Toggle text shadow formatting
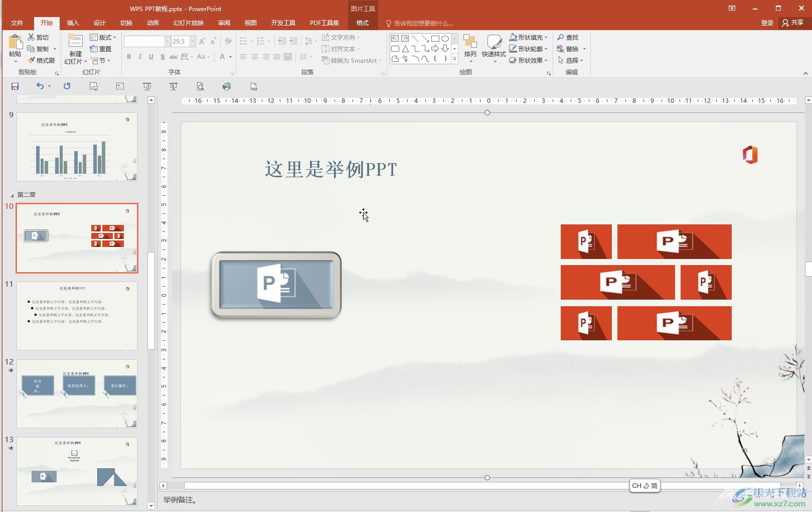The image size is (812, 512). tap(162, 57)
